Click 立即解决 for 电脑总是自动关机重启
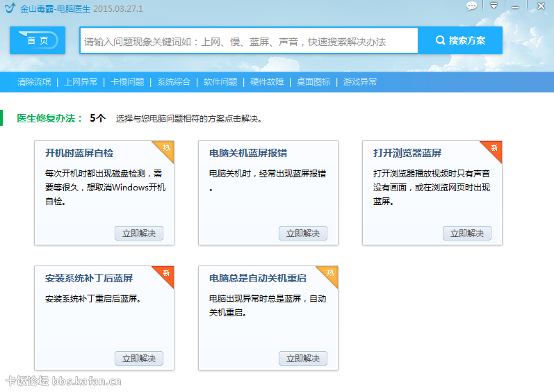 (x=303, y=358)
